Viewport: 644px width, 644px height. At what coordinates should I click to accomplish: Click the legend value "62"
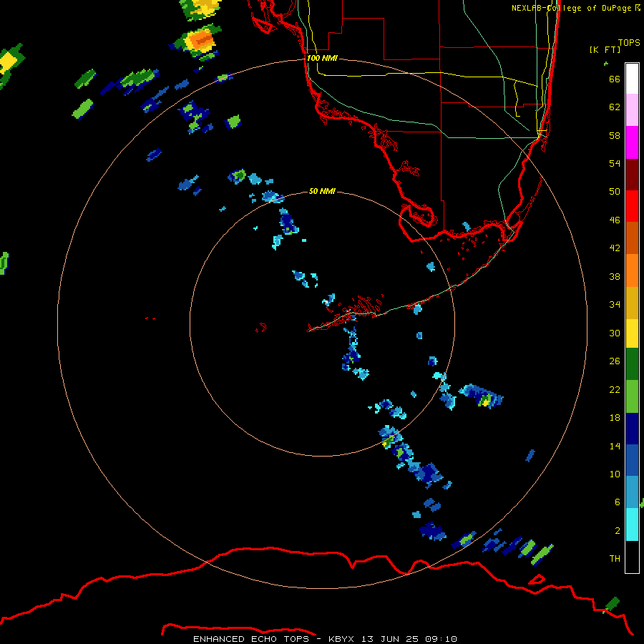[615, 107]
